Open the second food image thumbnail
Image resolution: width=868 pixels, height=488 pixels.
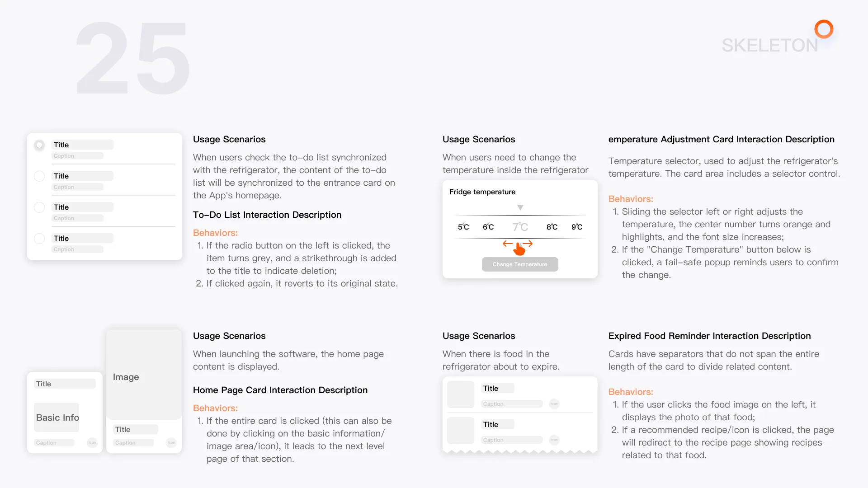point(461,431)
